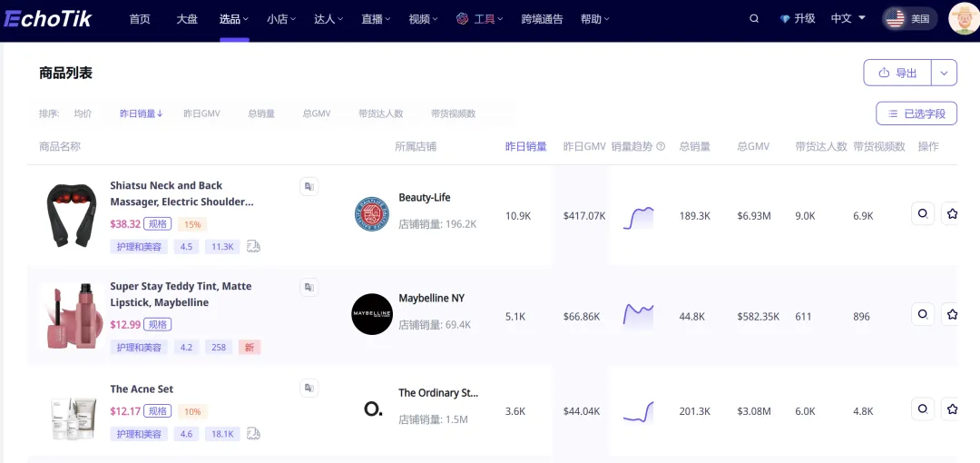Sort by 昨日销量 descending

[x=142, y=113]
